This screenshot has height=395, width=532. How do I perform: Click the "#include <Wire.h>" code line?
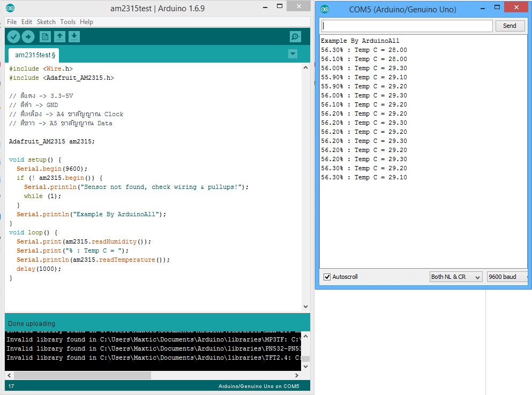[x=41, y=69]
